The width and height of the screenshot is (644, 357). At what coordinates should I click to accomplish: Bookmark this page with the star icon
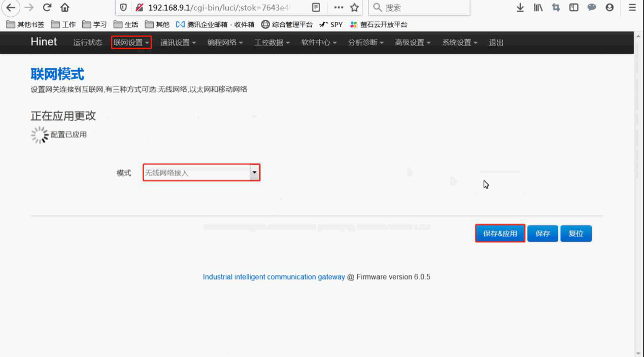[354, 8]
